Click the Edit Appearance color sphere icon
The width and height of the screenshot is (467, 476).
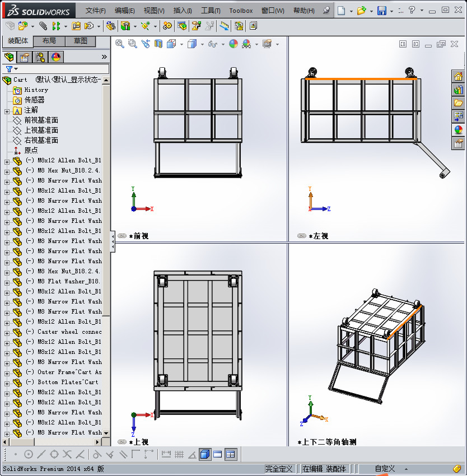click(x=233, y=44)
